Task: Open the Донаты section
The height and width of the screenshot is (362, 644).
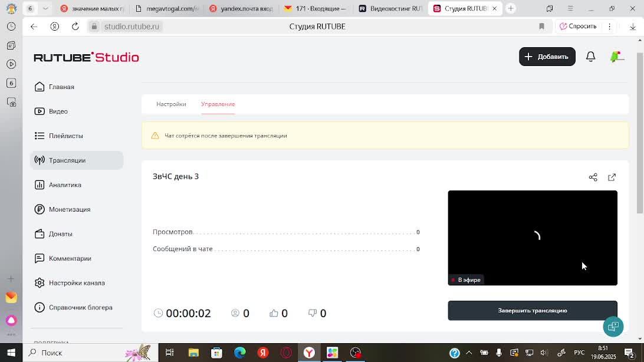Action: (x=77, y=234)
